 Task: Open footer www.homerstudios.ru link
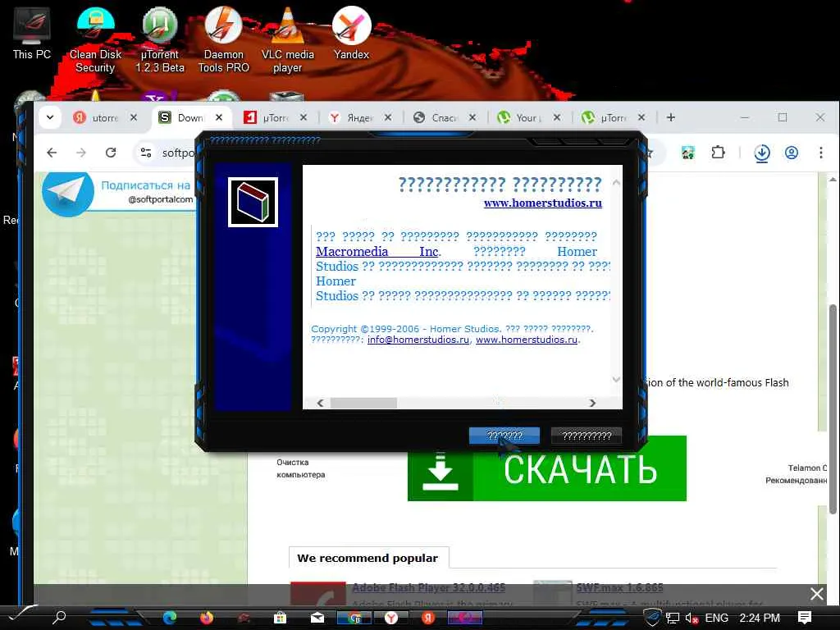click(x=527, y=340)
